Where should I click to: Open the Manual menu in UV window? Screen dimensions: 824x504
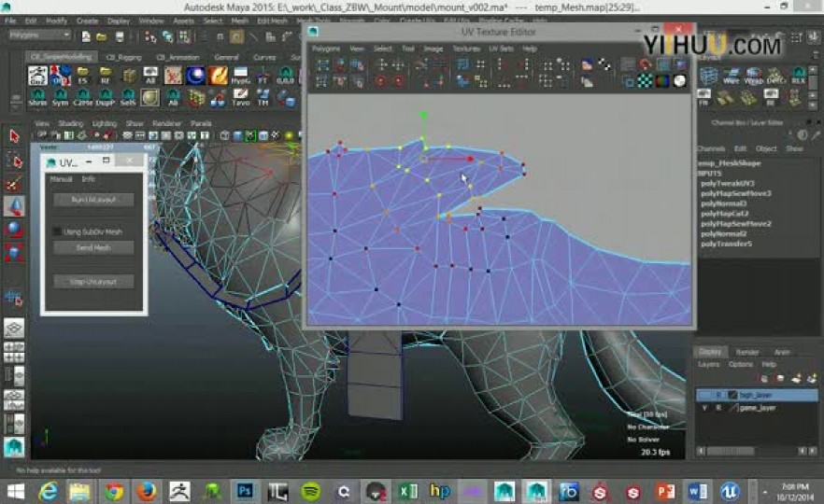61,179
